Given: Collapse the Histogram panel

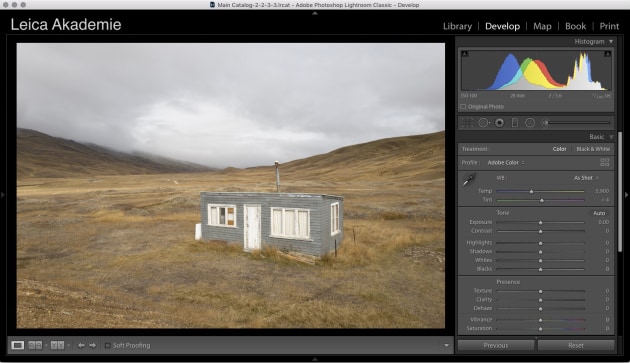Looking at the screenshot, I should pyautogui.click(x=611, y=41).
